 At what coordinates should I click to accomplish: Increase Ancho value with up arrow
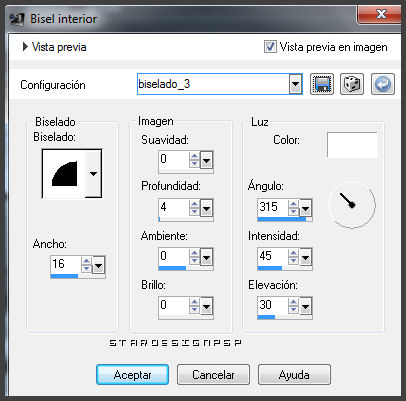(x=86, y=261)
